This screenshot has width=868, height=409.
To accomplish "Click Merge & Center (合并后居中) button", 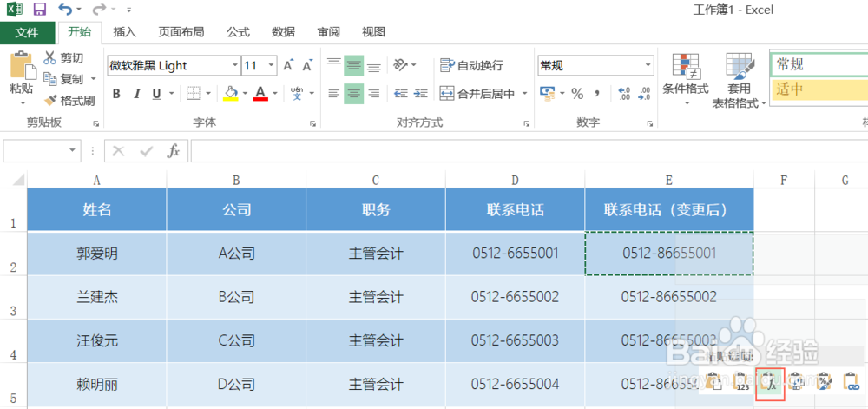I will pyautogui.click(x=477, y=94).
